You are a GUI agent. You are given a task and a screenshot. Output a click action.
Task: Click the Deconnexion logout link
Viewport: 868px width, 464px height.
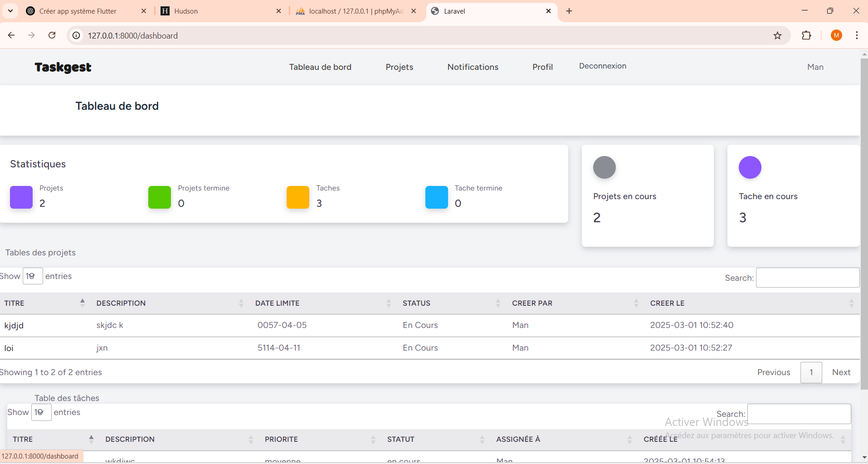[x=602, y=66]
